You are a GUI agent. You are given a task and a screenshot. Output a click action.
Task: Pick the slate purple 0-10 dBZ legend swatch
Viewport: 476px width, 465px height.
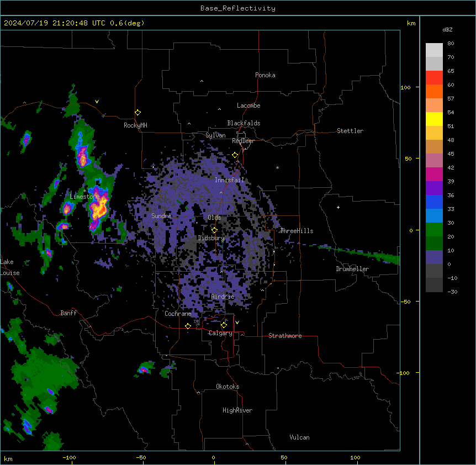click(434, 257)
